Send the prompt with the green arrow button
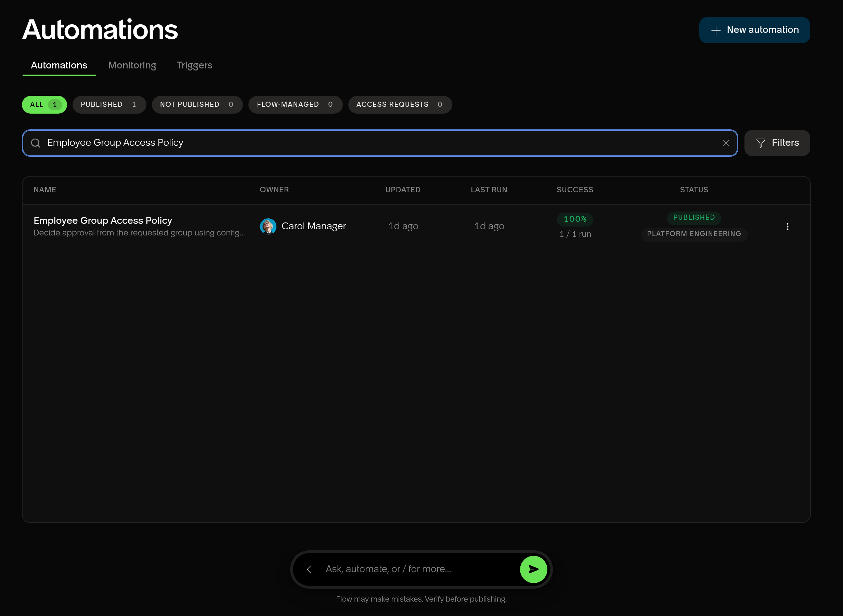This screenshot has height=616, width=843. 533,569
